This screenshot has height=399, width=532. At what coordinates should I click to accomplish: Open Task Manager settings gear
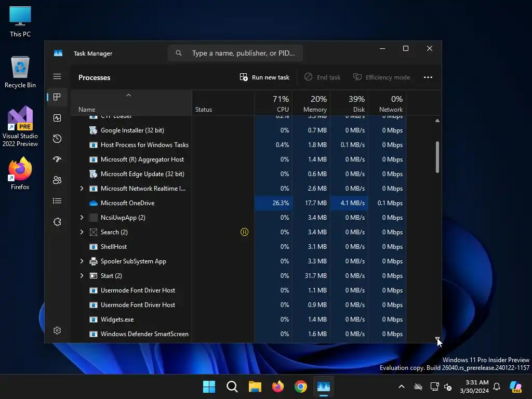[57, 330]
